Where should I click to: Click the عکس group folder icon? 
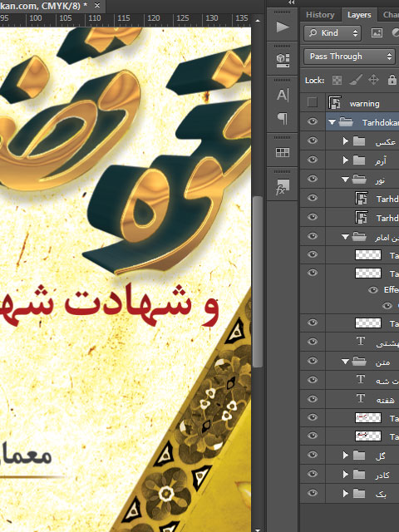tap(359, 141)
